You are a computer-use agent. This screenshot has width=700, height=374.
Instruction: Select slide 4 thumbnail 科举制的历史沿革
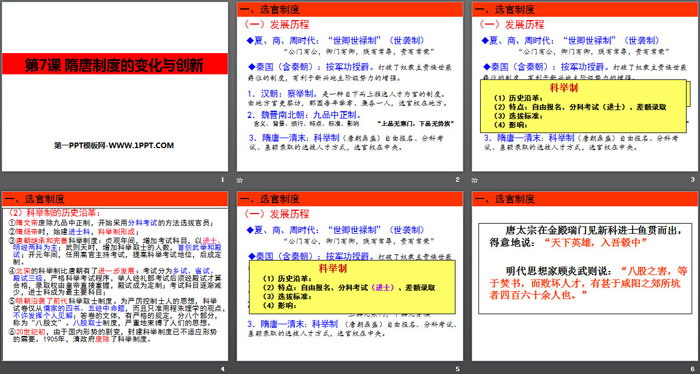115,276
